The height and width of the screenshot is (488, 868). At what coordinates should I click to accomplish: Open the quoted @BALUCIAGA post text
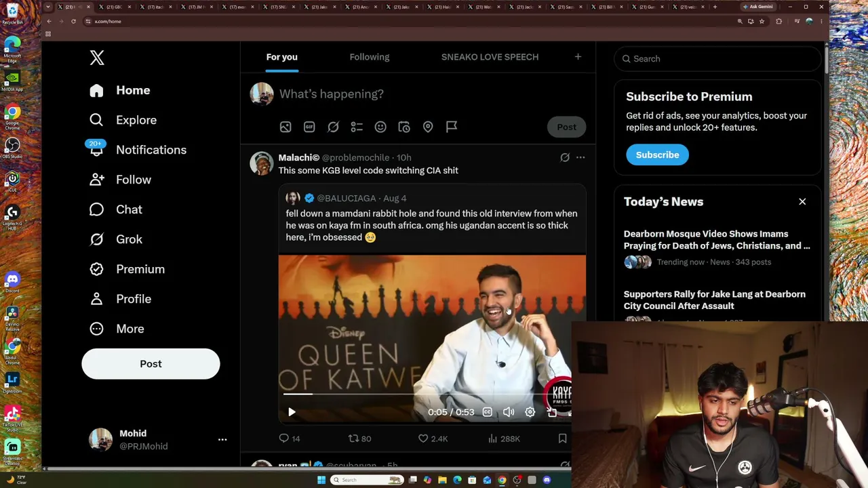coord(431,226)
